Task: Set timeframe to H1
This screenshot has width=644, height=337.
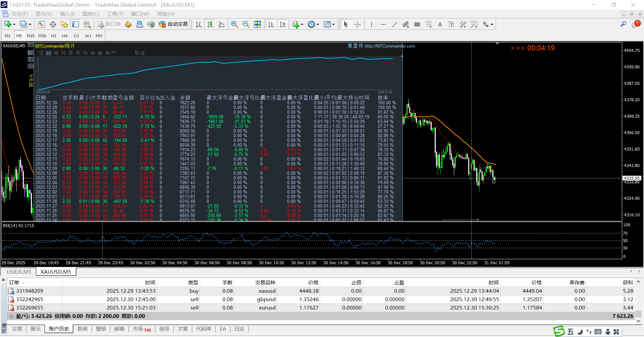Action: pos(54,36)
